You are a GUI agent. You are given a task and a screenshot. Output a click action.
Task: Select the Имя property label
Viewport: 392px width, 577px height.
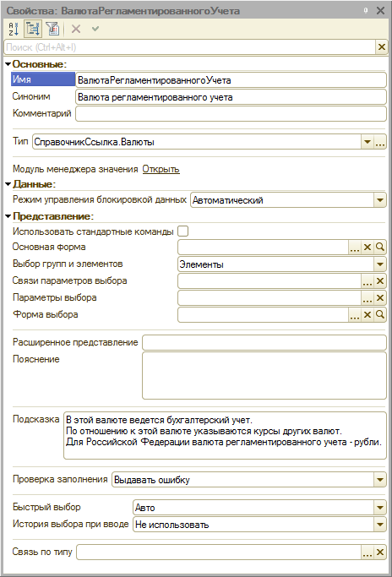point(43,79)
